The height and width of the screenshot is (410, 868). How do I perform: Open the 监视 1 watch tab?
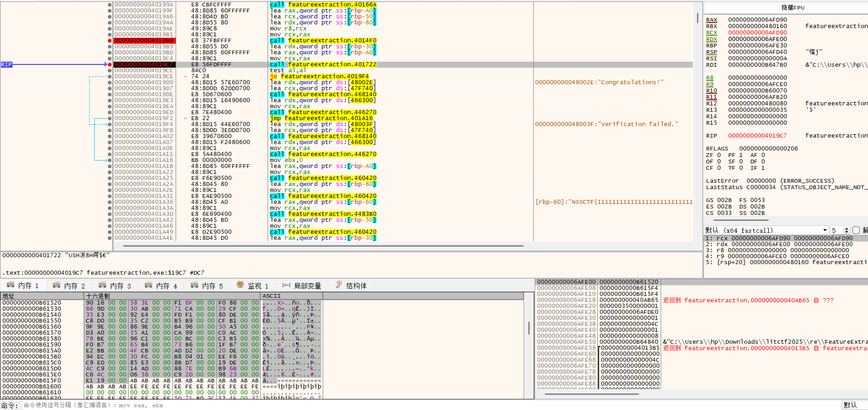pyautogui.click(x=252, y=286)
